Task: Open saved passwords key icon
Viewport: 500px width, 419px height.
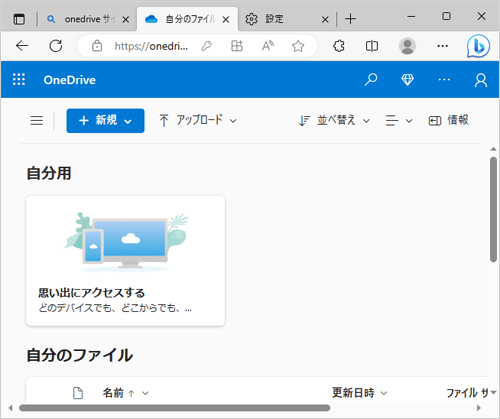Action: click(x=206, y=46)
